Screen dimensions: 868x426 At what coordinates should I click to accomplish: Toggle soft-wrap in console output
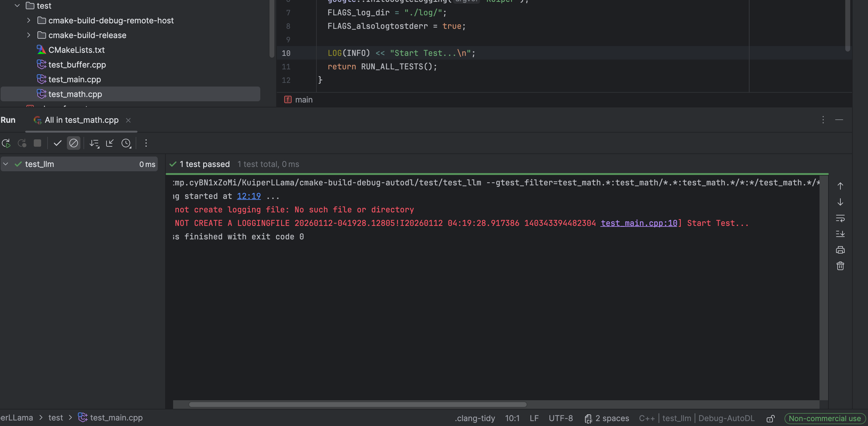[840, 218]
